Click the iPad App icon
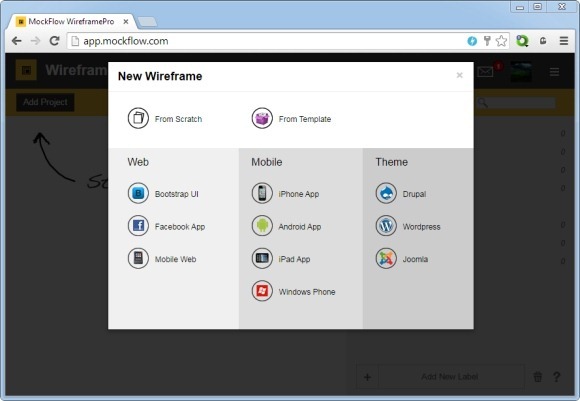Image resolution: width=580 pixels, height=401 pixels. [262, 258]
